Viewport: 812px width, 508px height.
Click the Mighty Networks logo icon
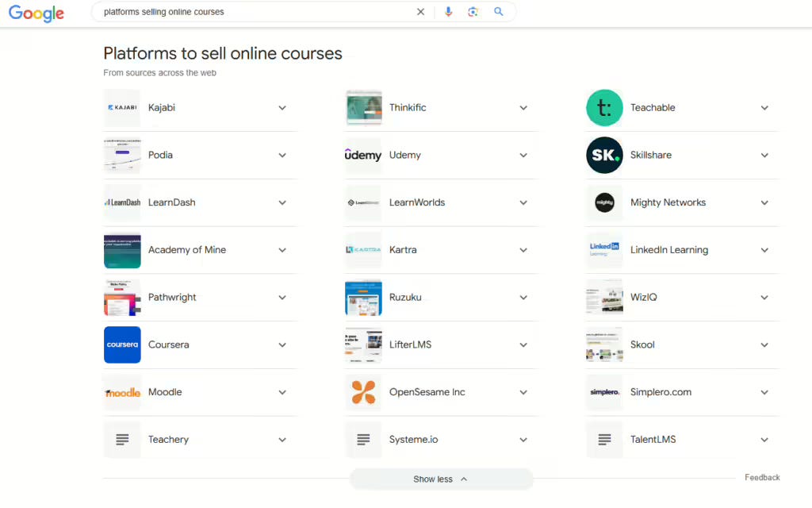click(604, 202)
